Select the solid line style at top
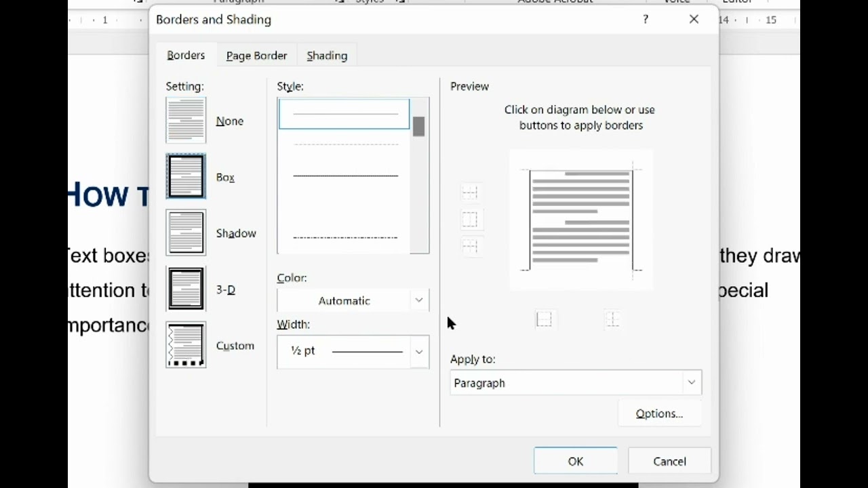868x488 pixels. point(344,114)
